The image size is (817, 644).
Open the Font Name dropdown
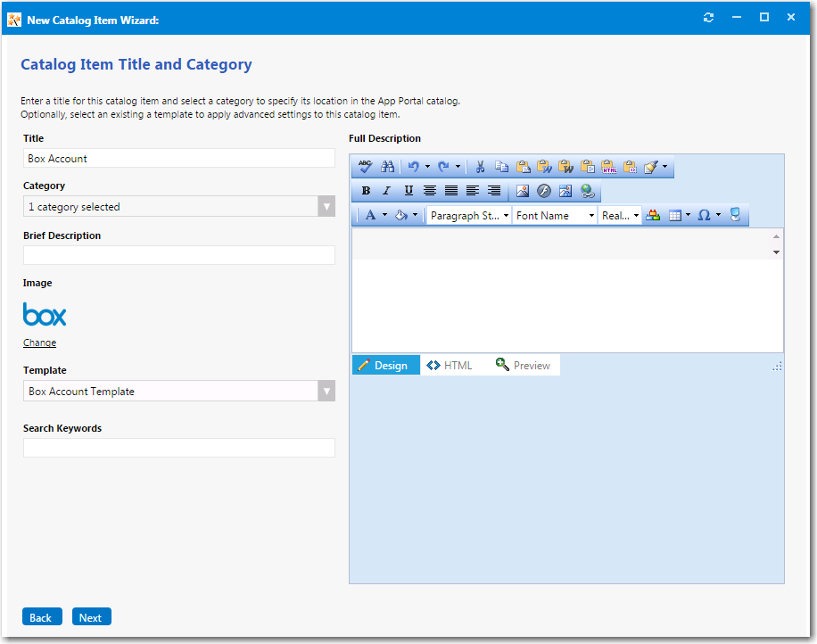pyautogui.click(x=554, y=215)
